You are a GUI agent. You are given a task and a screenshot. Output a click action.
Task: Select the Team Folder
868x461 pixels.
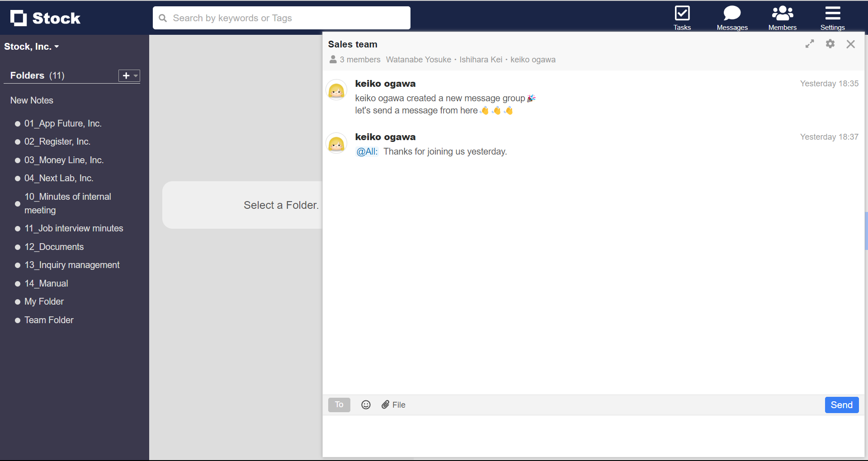tap(48, 320)
